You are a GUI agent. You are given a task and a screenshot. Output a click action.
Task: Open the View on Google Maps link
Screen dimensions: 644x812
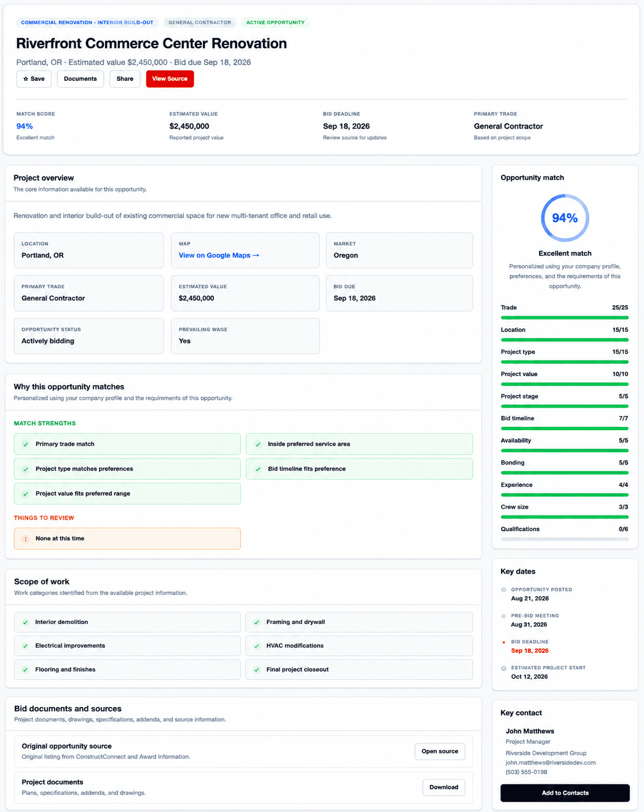tap(219, 255)
